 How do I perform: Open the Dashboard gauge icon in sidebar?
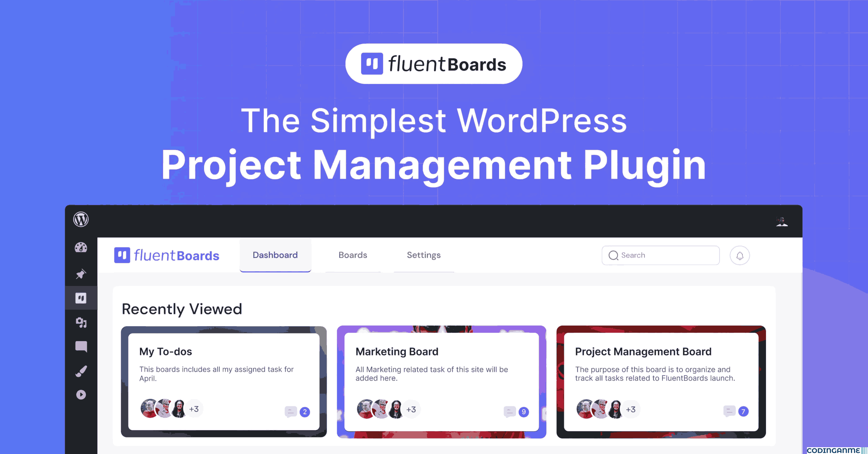click(x=81, y=248)
